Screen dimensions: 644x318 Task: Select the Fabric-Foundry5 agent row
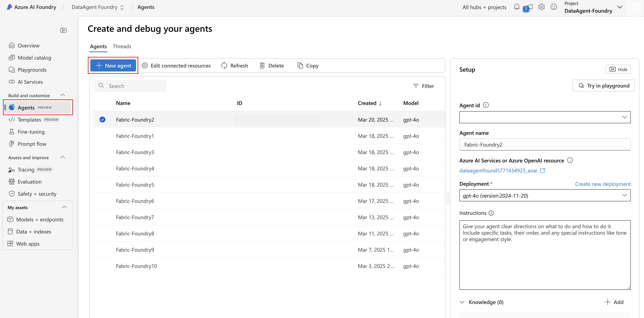(x=135, y=185)
